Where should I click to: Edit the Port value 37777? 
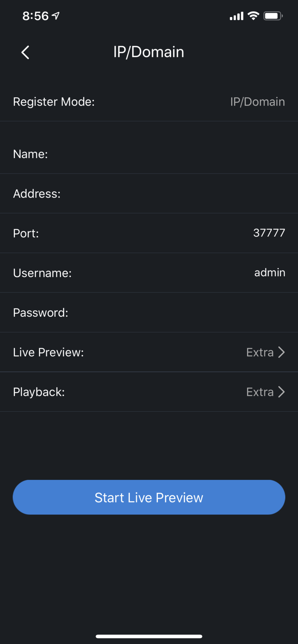tap(269, 233)
